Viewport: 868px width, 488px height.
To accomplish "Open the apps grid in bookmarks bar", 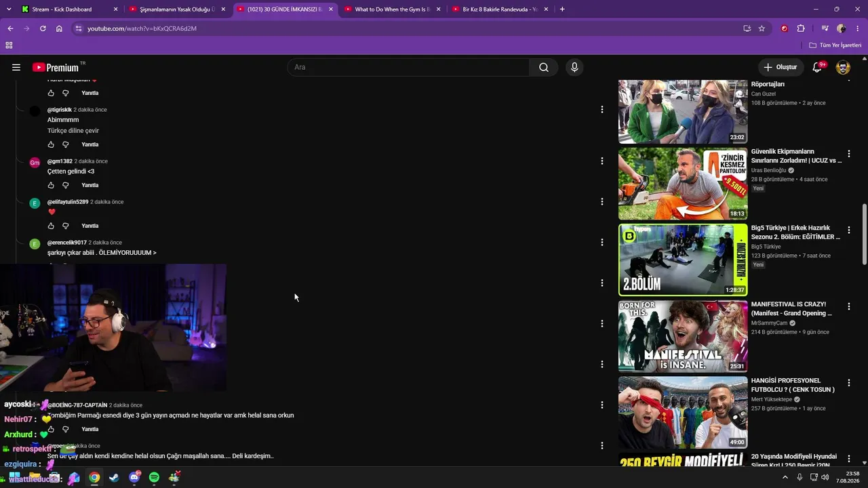I will pos(9,45).
